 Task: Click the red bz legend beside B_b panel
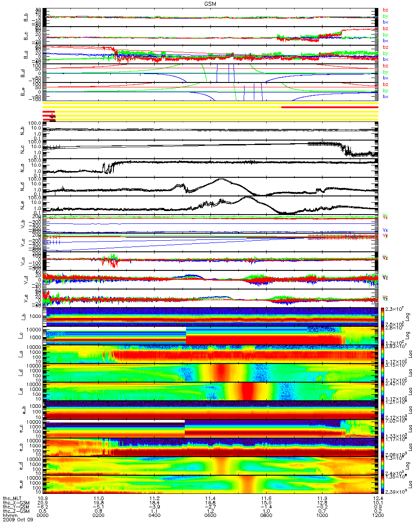click(385, 10)
